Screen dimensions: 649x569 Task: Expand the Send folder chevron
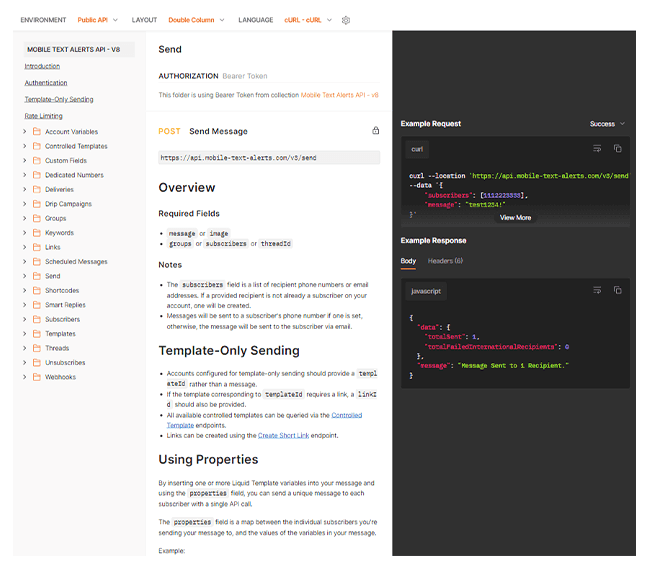click(x=24, y=276)
